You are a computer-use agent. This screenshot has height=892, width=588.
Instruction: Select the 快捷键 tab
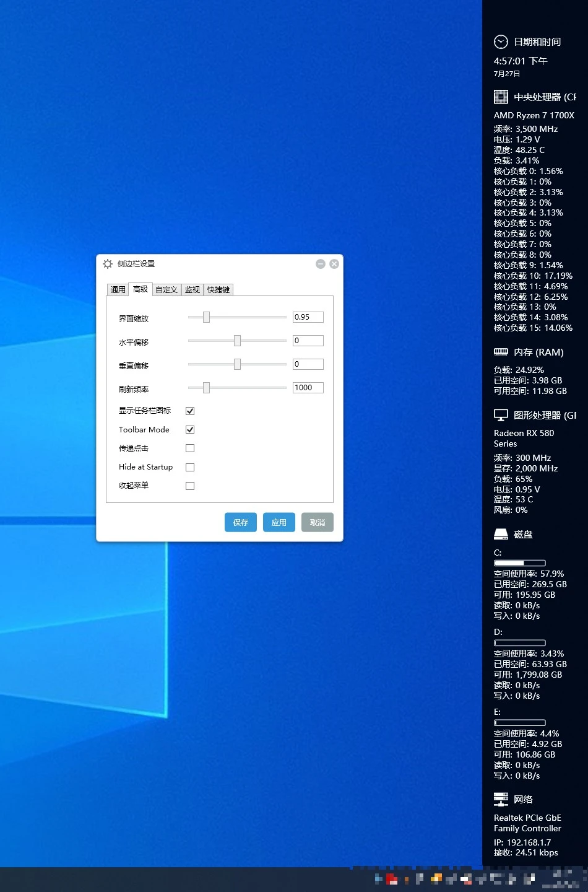click(x=218, y=289)
